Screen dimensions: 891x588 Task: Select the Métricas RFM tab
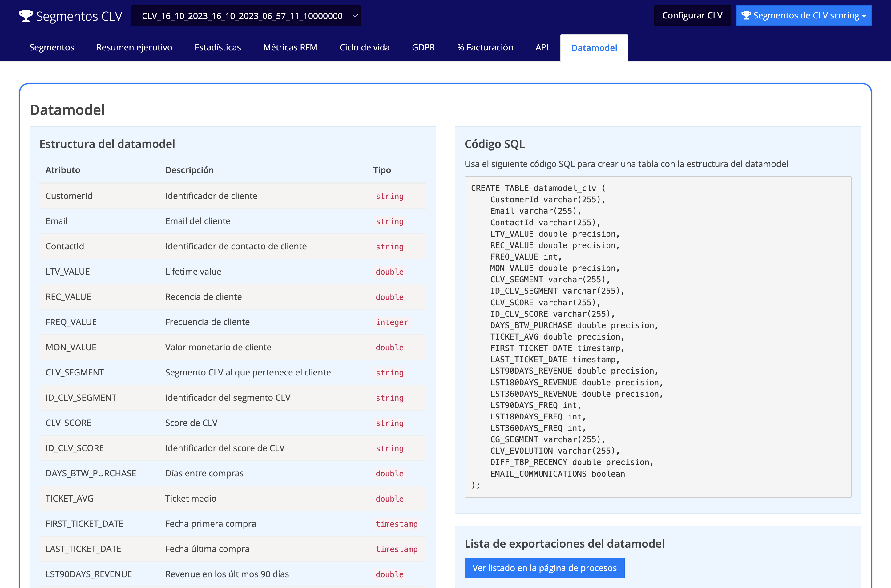click(290, 47)
